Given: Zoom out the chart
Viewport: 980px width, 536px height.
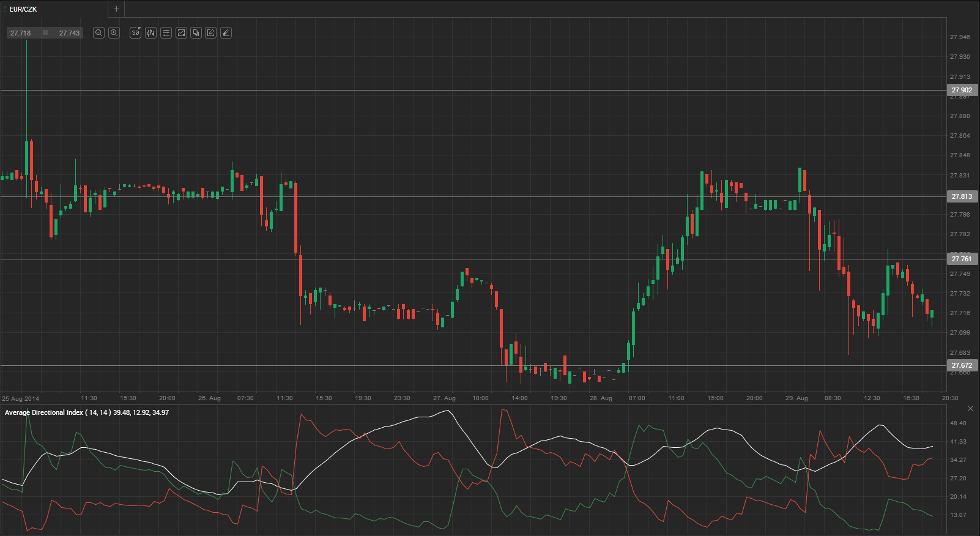Looking at the screenshot, I should click(98, 33).
